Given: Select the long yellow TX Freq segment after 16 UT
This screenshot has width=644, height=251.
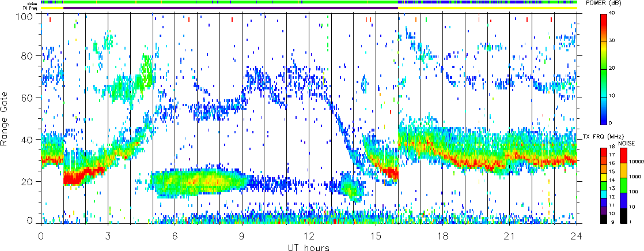Looking at the screenshot, I should point(487,8).
